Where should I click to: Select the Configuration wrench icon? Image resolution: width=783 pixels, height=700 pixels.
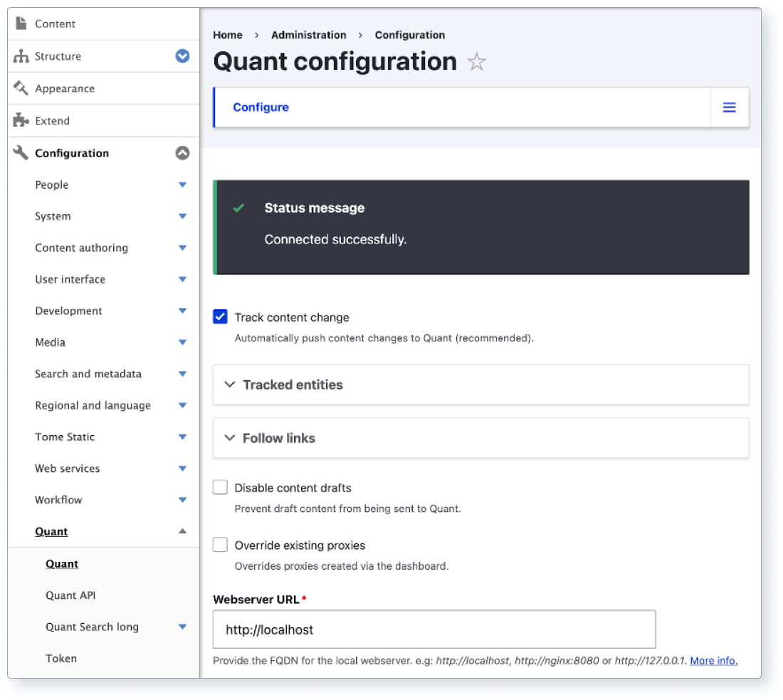20,152
